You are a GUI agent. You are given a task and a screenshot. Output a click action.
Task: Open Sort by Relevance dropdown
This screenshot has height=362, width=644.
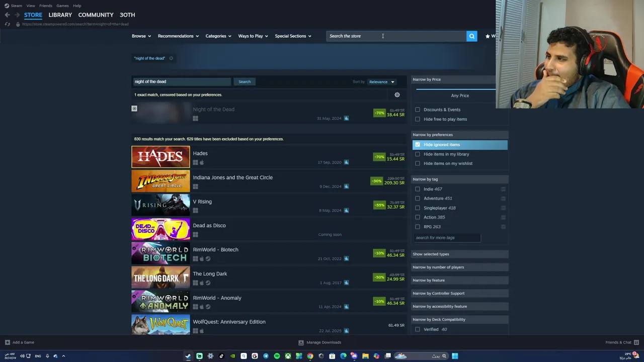382,82
